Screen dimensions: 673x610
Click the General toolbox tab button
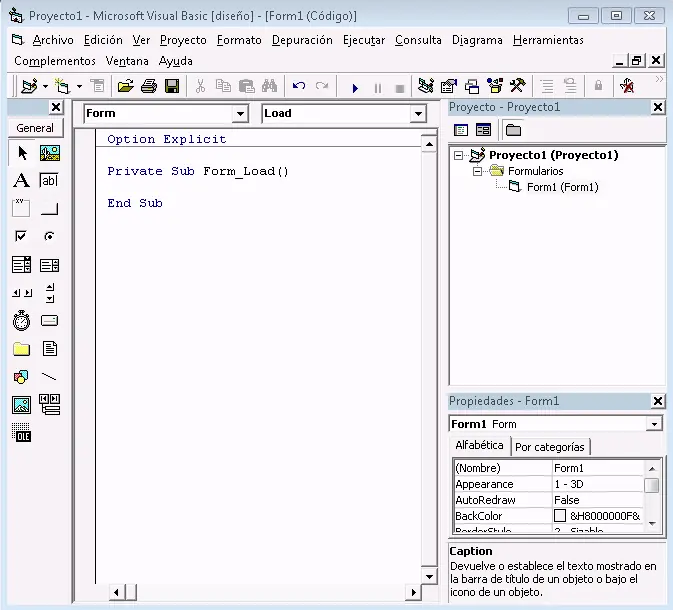[35, 128]
